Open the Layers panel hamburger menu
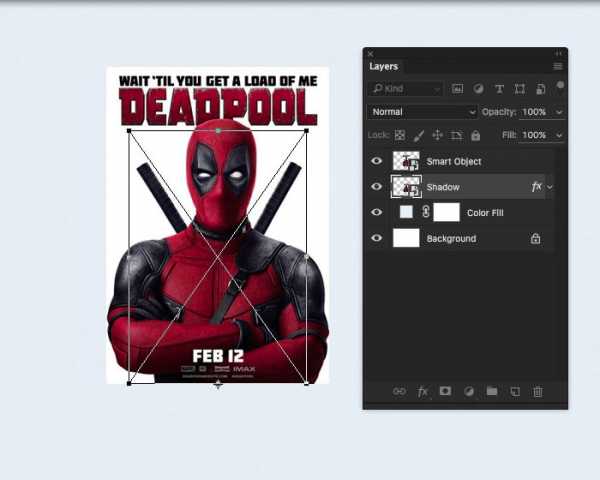 [558, 66]
